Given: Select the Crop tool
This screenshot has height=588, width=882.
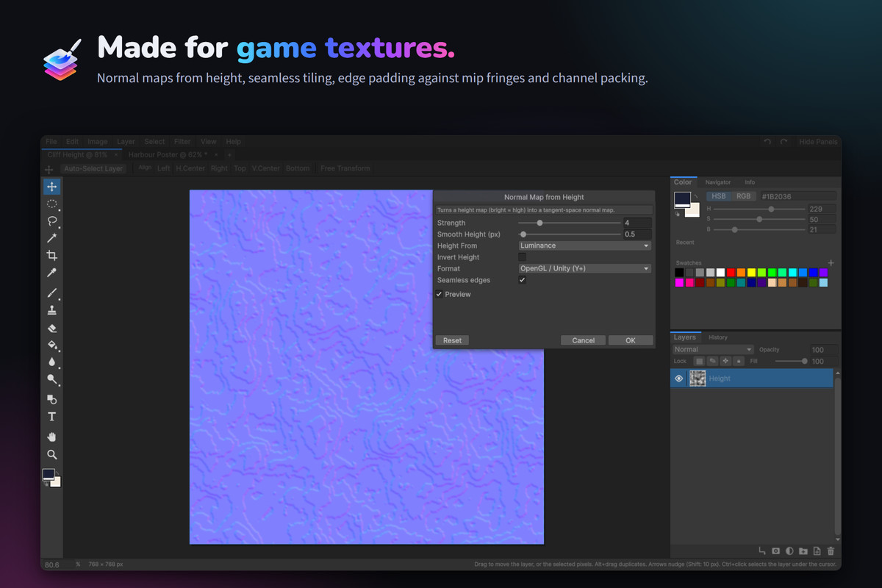Looking at the screenshot, I should (51, 256).
